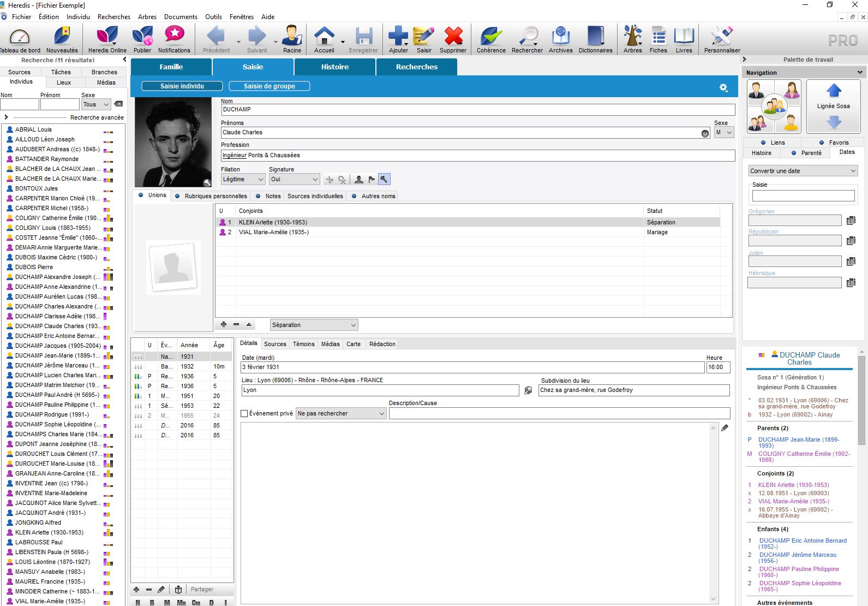The image size is (868, 606).
Task: Click the Supprimer red cross icon
Action: pyautogui.click(x=453, y=40)
